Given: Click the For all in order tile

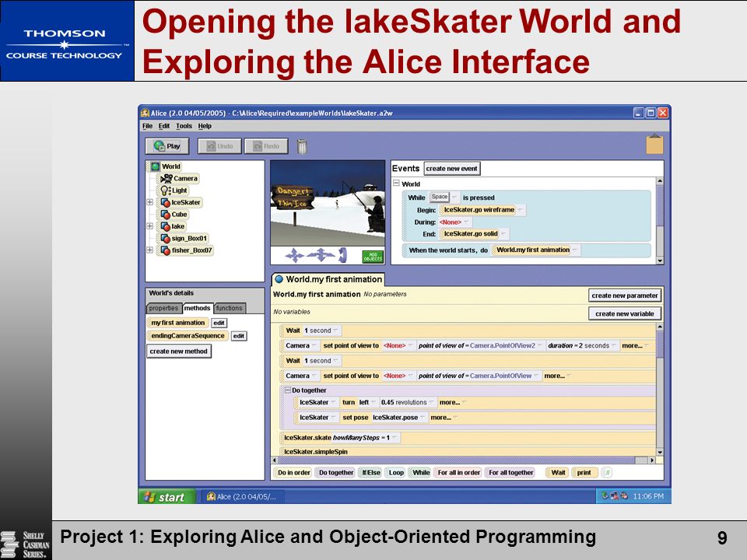Looking at the screenshot, I should [x=458, y=472].
